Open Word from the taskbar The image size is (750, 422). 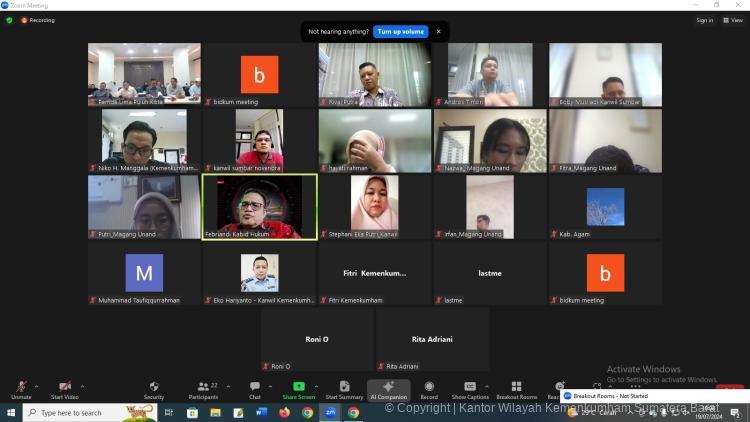(x=262, y=412)
